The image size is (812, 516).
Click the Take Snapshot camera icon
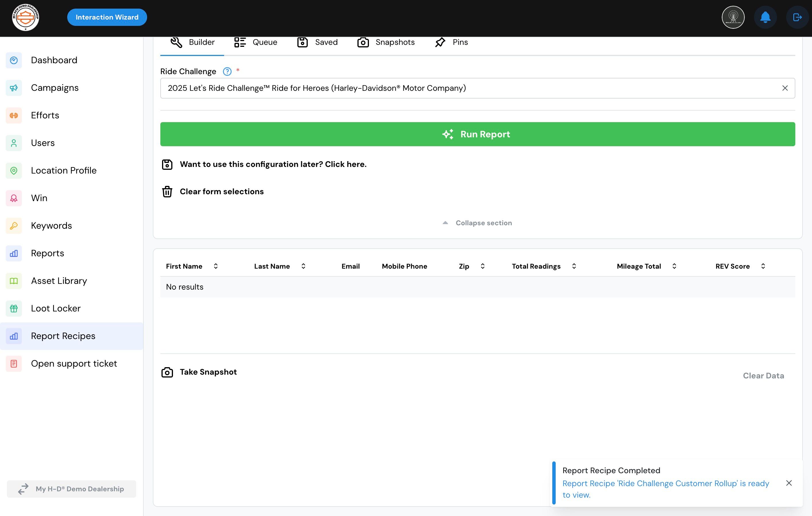point(167,372)
